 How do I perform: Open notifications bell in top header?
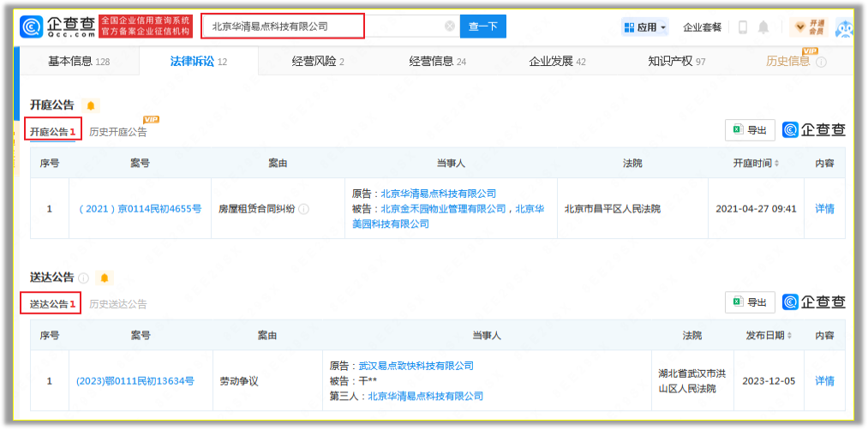click(763, 27)
